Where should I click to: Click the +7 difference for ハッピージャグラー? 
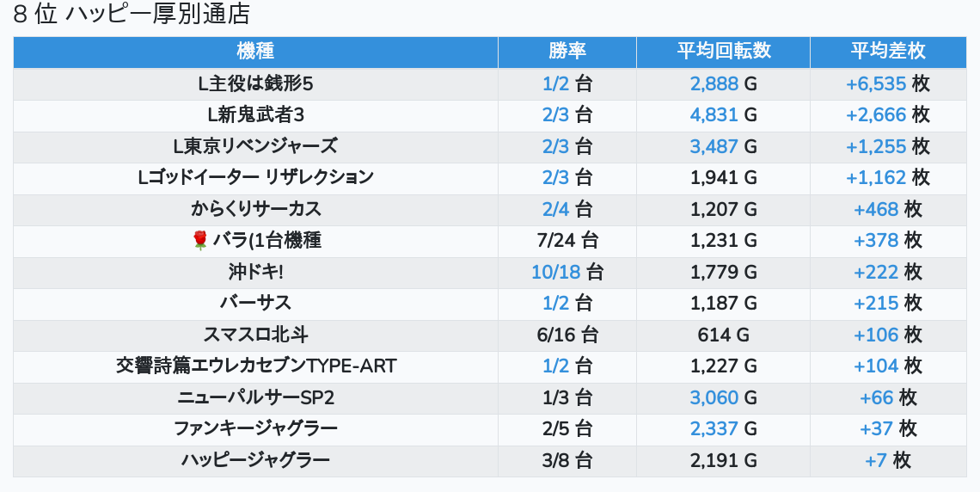click(x=875, y=460)
